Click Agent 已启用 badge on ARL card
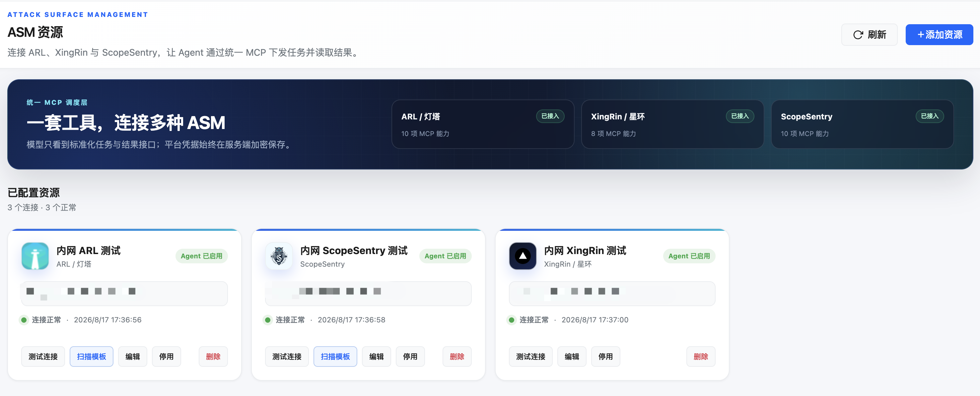The height and width of the screenshot is (396, 980). (202, 256)
